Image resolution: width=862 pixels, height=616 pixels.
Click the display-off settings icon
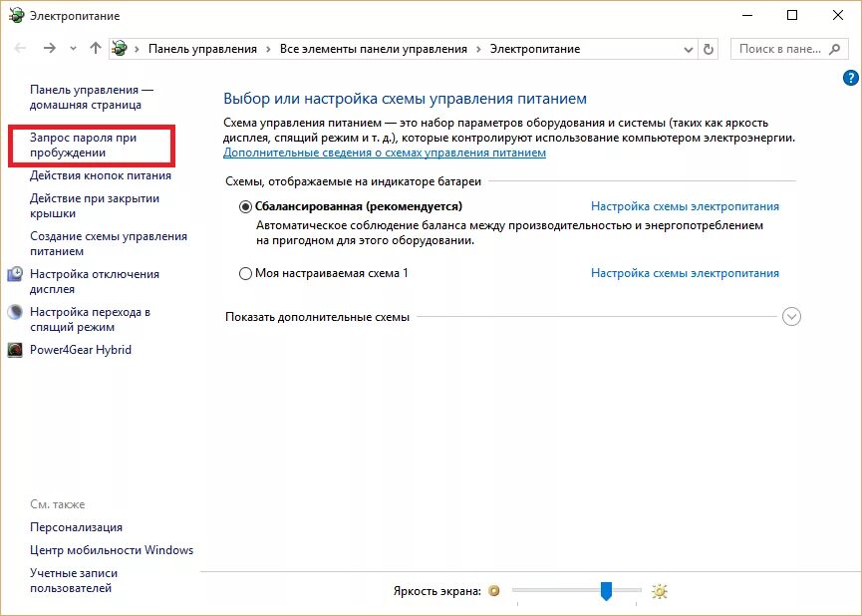pyautogui.click(x=15, y=274)
